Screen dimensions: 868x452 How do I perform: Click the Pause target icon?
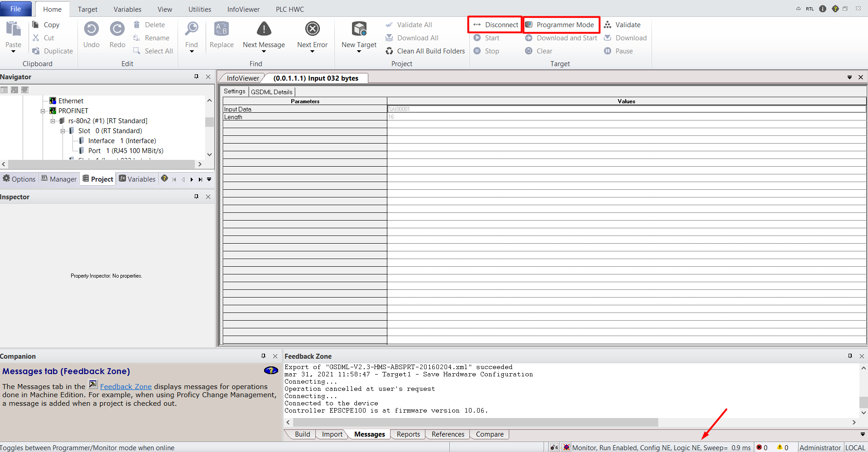608,51
